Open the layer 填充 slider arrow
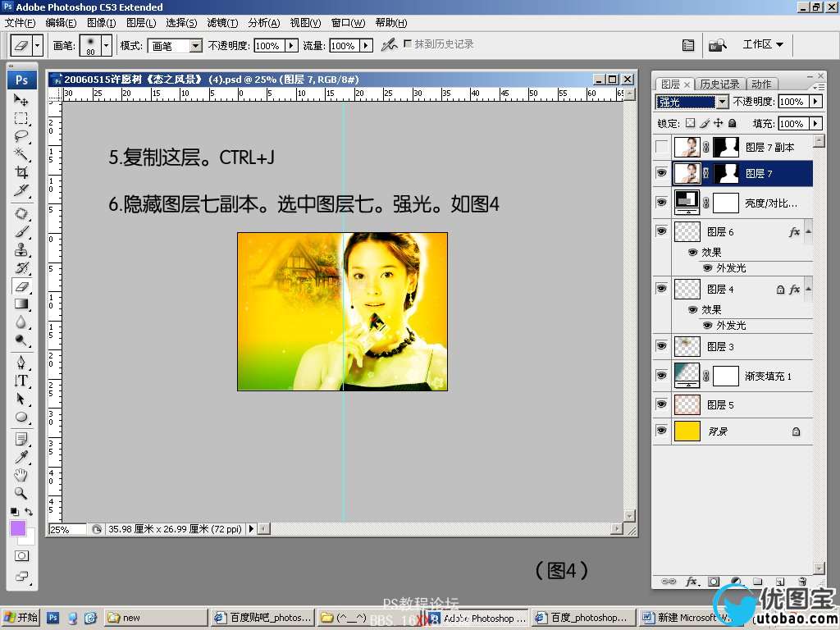Image resolution: width=840 pixels, height=630 pixels. tap(816, 123)
